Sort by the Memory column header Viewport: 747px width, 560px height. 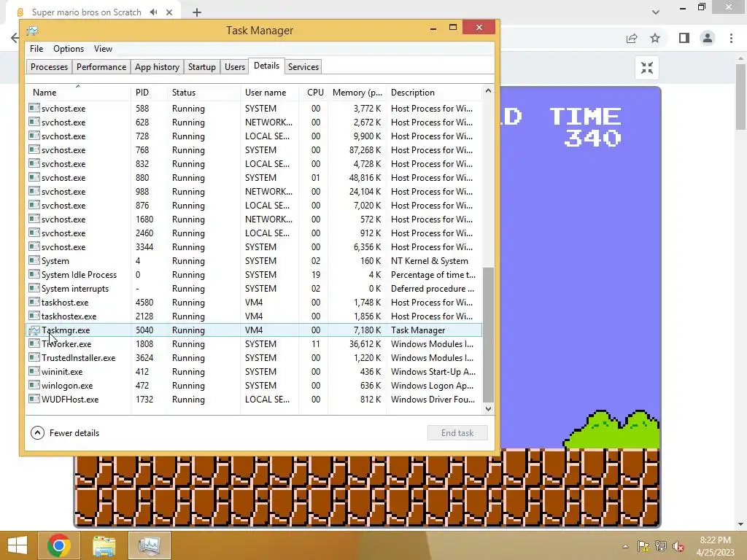point(357,93)
